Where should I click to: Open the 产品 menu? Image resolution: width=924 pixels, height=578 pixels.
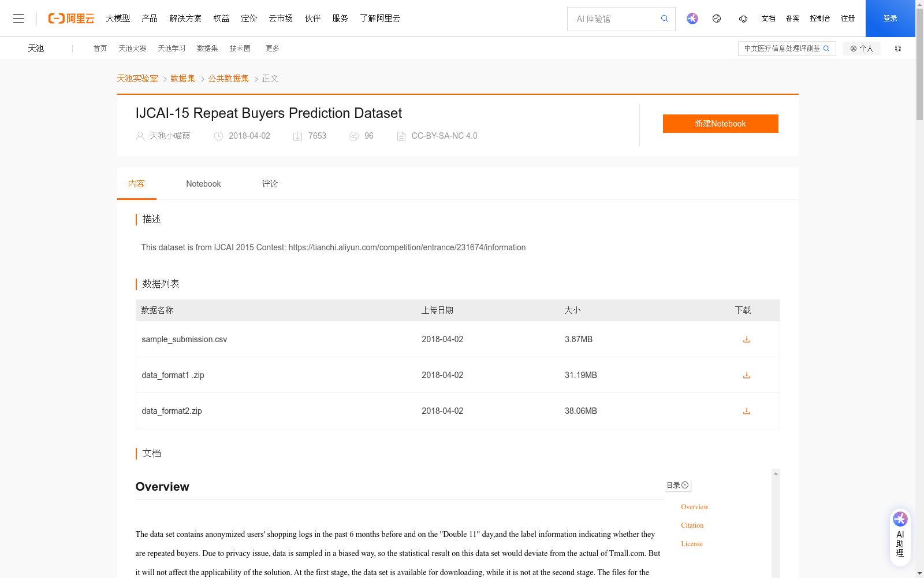(x=150, y=18)
